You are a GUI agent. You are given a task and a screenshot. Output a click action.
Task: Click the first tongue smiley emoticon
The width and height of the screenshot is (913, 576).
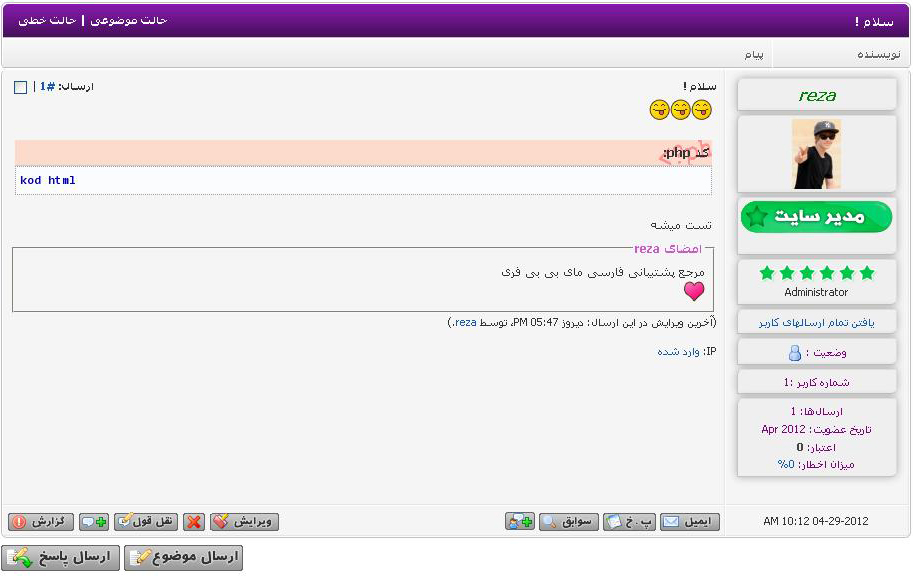pos(702,109)
